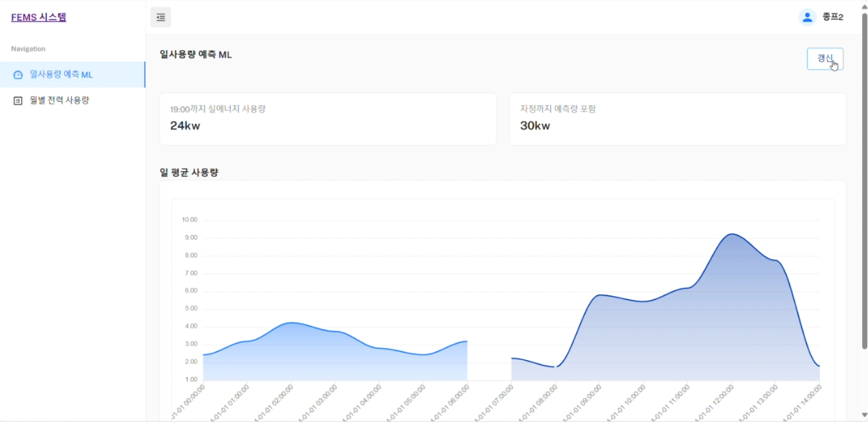Click the 30kw predicted value

click(x=535, y=126)
